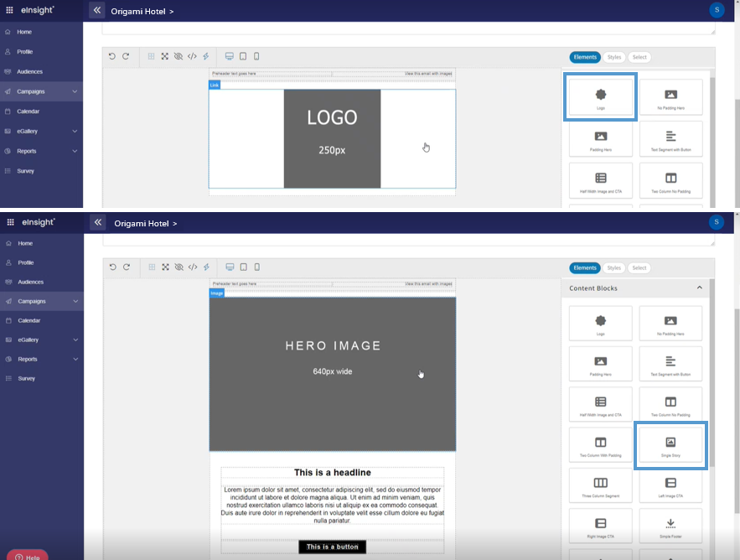The image size is (740, 560).
Task: Click the lightning bolt icon in the lower toolbar
Action: [206, 267]
